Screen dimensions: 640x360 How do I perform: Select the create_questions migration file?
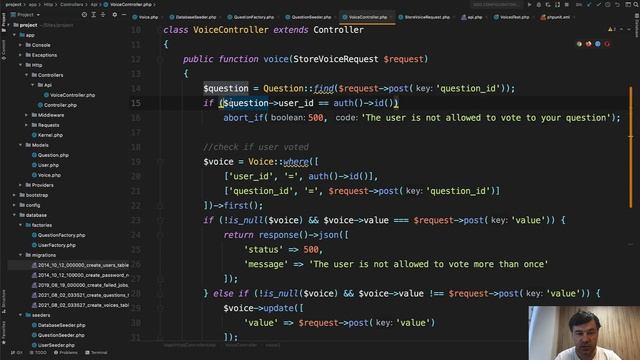(80, 295)
